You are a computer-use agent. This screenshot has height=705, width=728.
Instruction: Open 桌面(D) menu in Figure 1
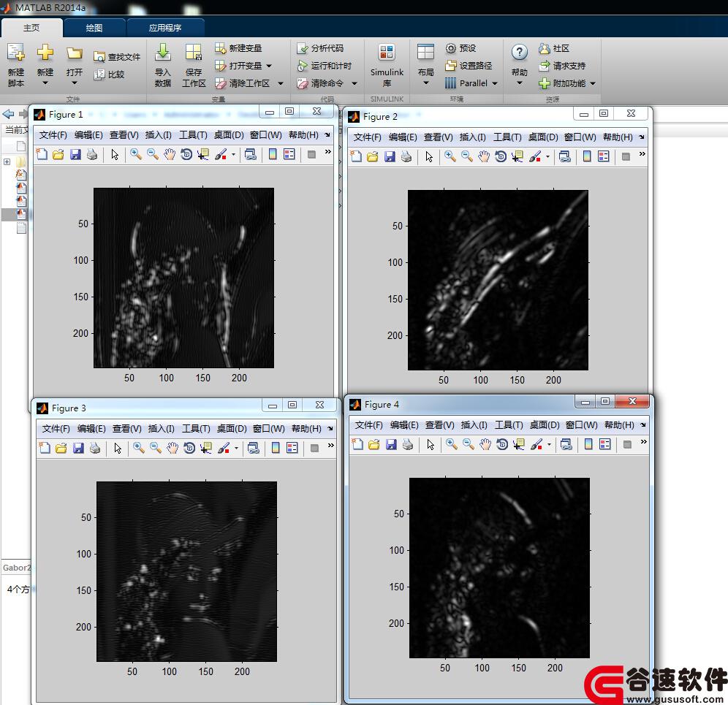pyautogui.click(x=229, y=135)
